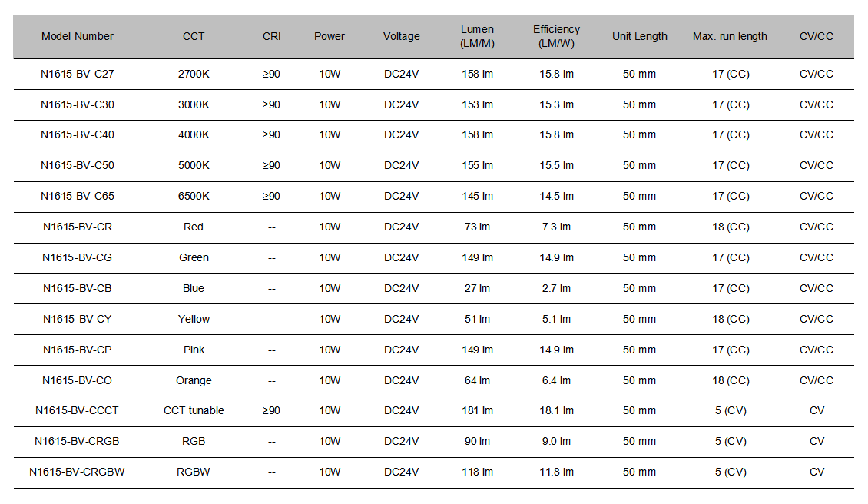Select the Efficiency (LM/W) header
This screenshot has width=868, height=504.
click(556, 37)
